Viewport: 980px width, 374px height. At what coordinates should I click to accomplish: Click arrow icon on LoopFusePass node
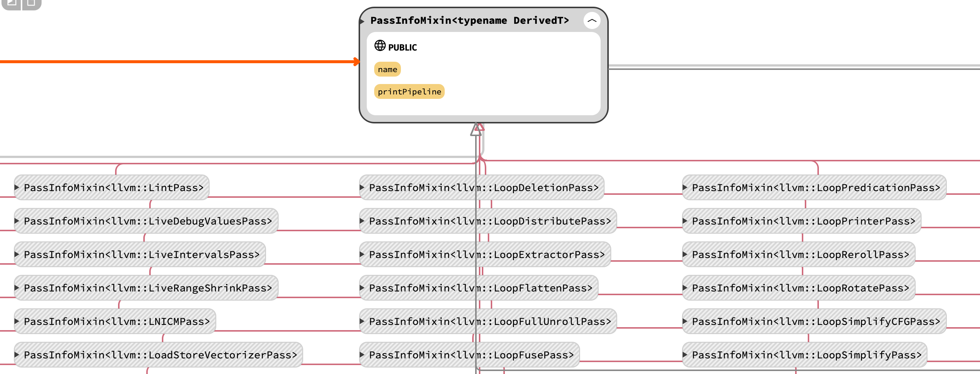tap(362, 355)
